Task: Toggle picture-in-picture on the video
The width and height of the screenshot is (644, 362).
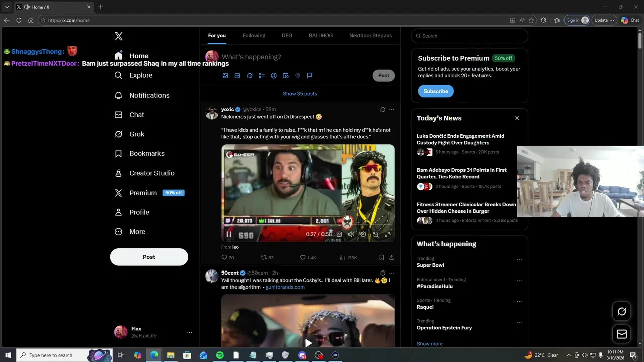Action: (x=375, y=234)
